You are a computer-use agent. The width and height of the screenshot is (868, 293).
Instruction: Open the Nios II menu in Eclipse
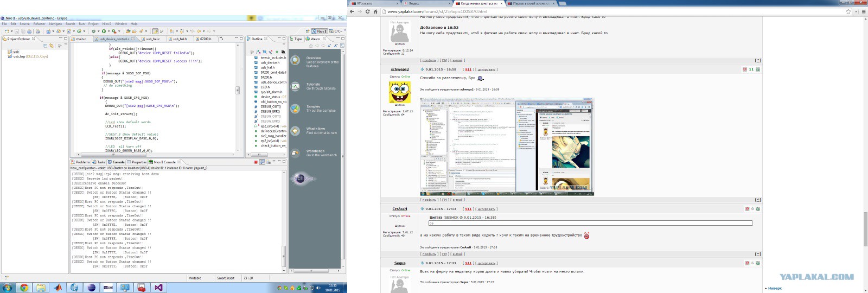107,24
